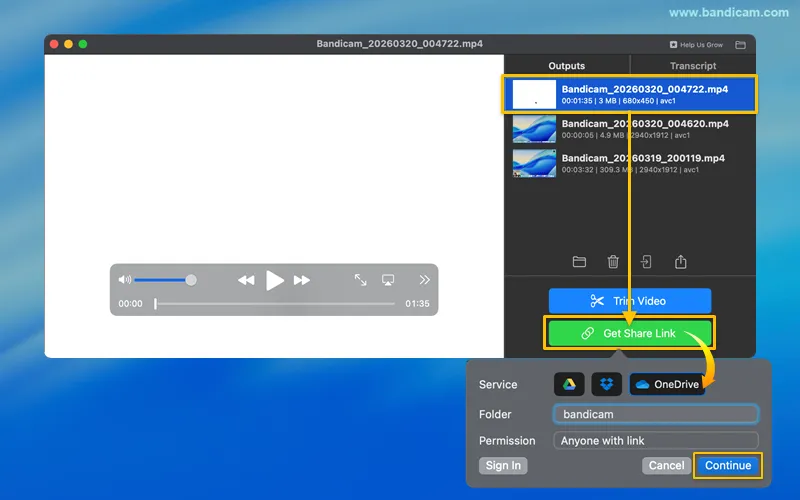Cancel the share link dialog
This screenshot has height=500, width=800.
666,465
